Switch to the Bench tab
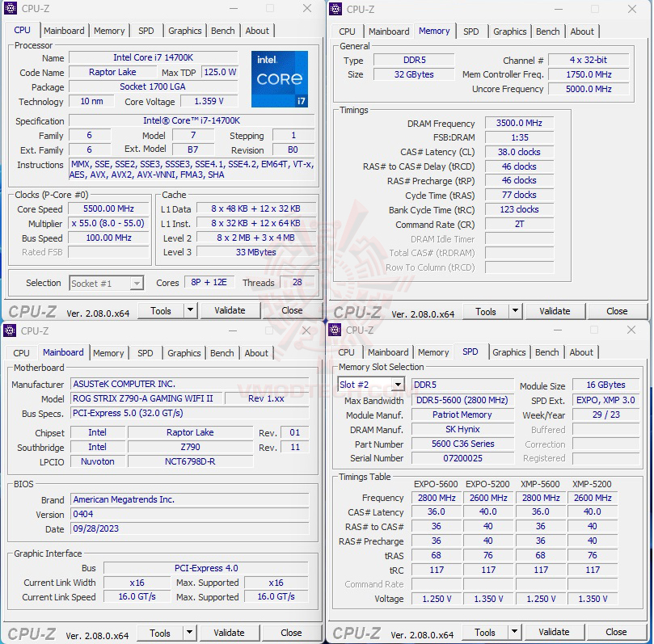Screen dimensions: 654x644 click(222, 31)
